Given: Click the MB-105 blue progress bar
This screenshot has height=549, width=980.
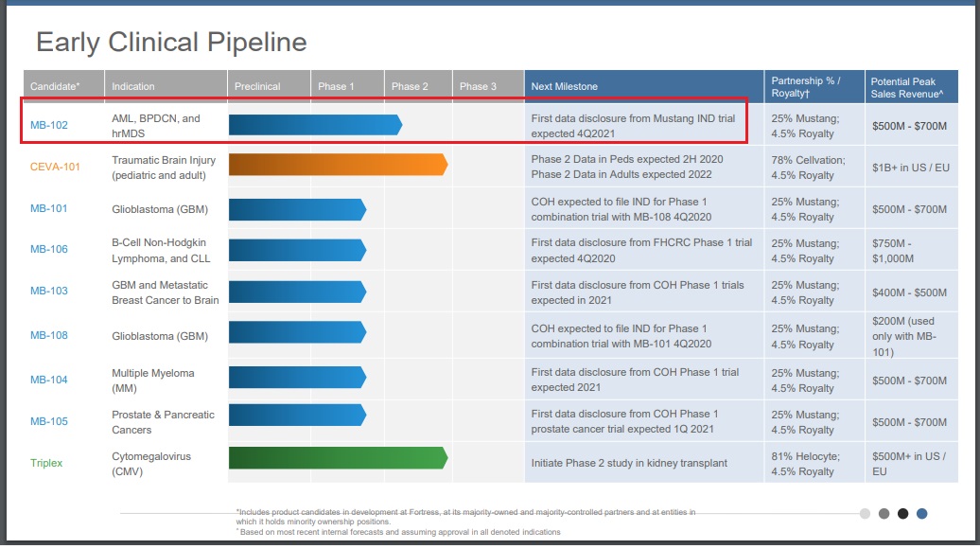Looking at the screenshot, I should 297,416.
